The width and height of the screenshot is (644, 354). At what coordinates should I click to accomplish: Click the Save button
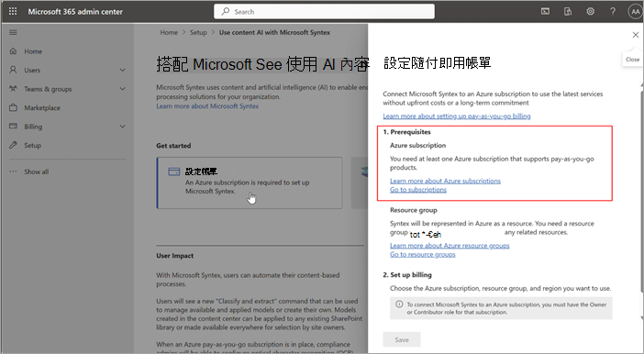[x=402, y=339]
